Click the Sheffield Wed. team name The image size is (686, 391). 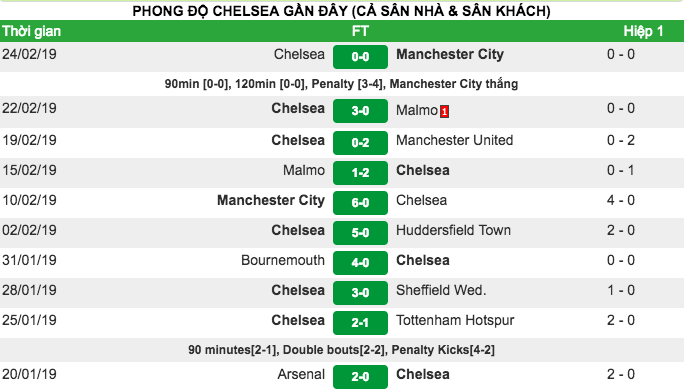[441, 290]
